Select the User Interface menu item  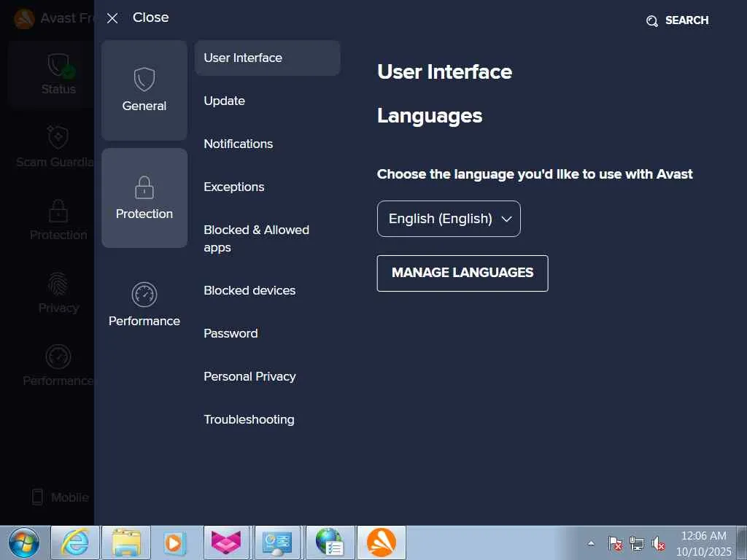coord(267,58)
